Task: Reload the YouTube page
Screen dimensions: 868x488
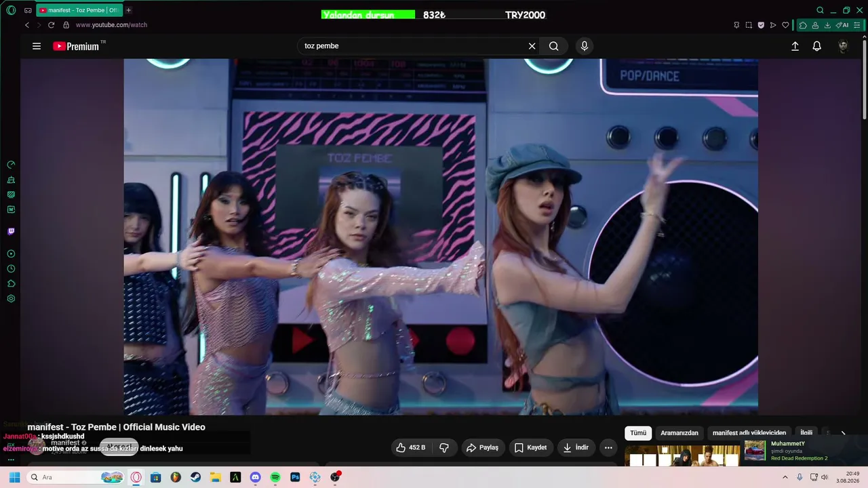Action: point(51,25)
